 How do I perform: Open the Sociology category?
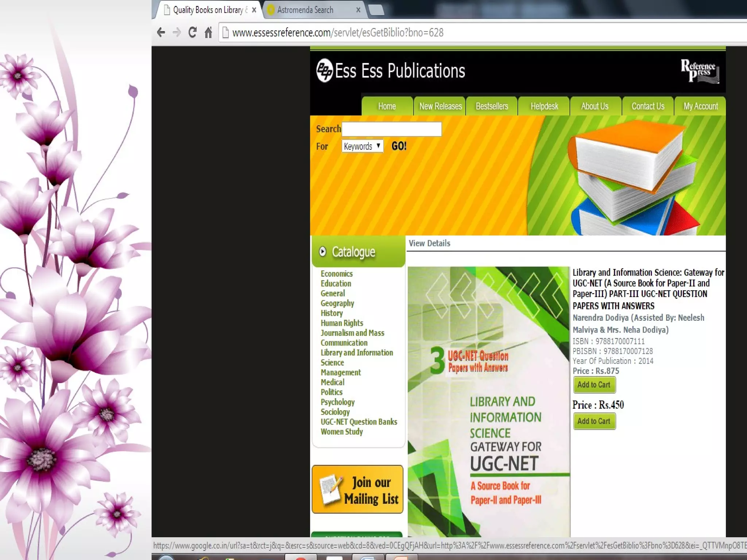pos(335,412)
